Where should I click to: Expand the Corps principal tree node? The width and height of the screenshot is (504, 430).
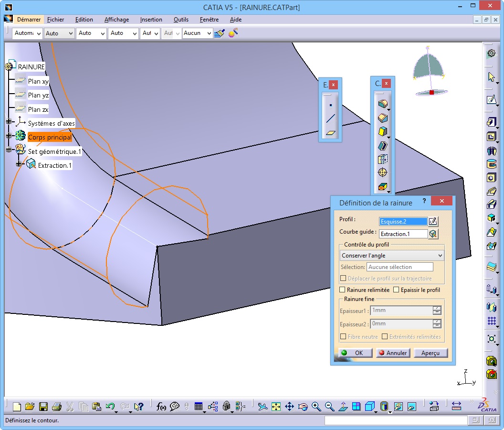pos(9,136)
